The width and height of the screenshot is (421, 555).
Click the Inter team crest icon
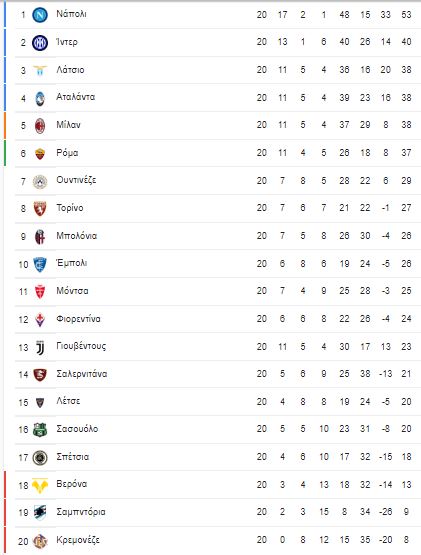pos(40,43)
